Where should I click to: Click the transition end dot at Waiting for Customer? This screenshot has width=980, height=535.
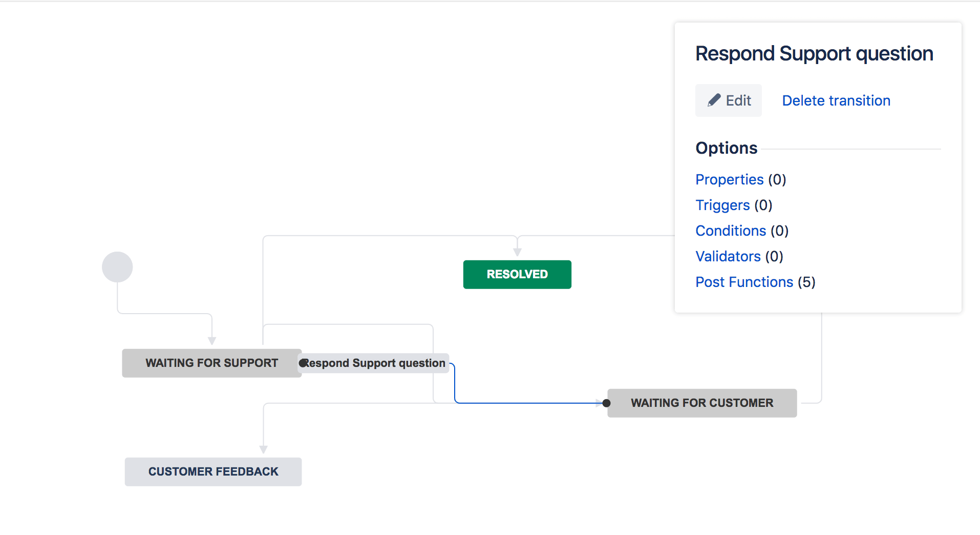[x=607, y=403]
